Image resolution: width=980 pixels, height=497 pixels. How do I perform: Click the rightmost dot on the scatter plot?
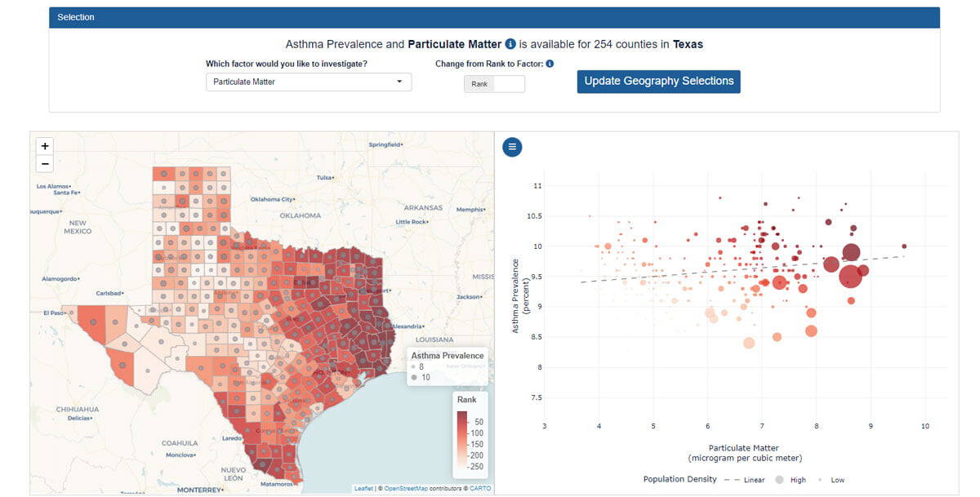point(904,246)
